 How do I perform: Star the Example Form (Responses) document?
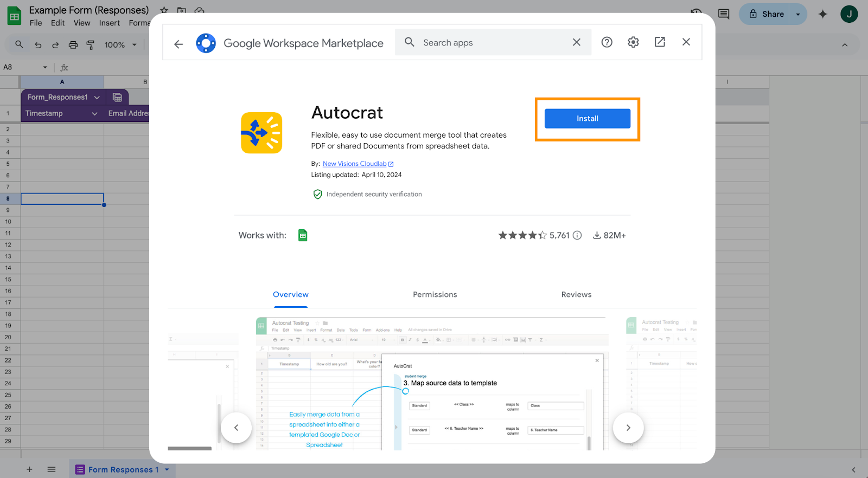coord(164,10)
